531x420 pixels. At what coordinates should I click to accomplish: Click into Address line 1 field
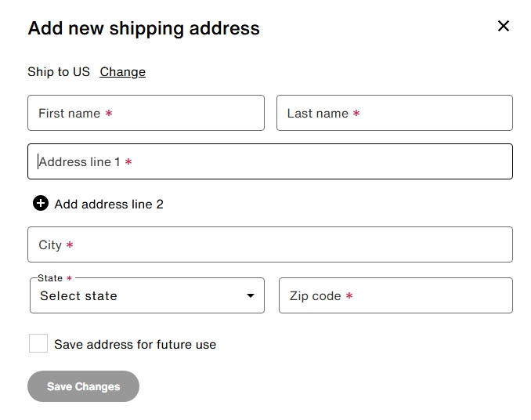270,161
